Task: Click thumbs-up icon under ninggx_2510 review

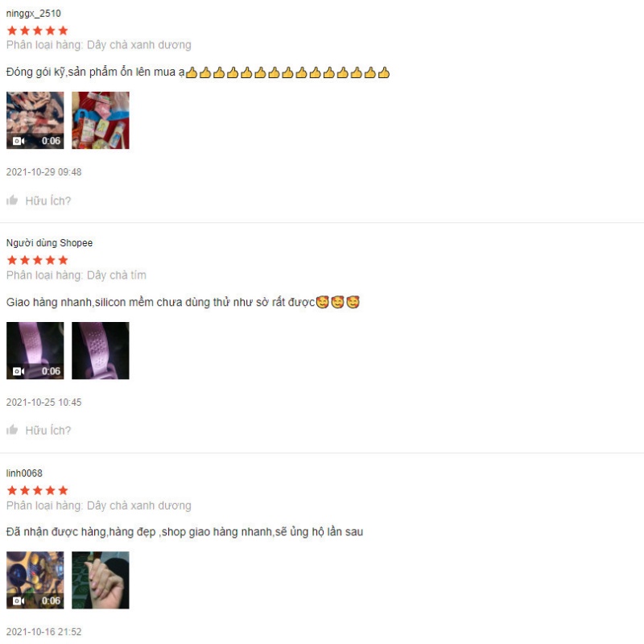Action: click(x=12, y=200)
